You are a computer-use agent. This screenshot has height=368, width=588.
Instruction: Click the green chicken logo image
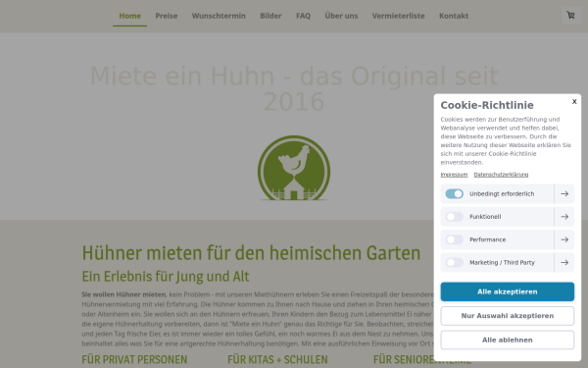click(x=294, y=168)
